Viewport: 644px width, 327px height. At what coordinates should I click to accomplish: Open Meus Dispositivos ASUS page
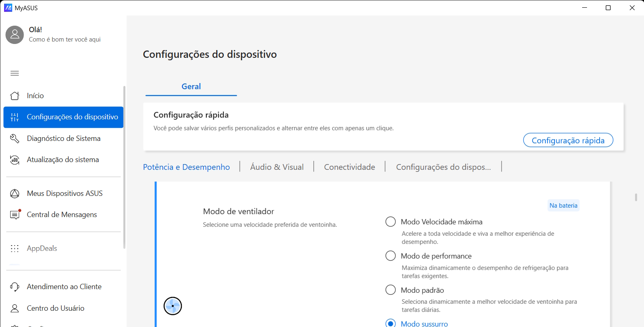click(x=63, y=193)
